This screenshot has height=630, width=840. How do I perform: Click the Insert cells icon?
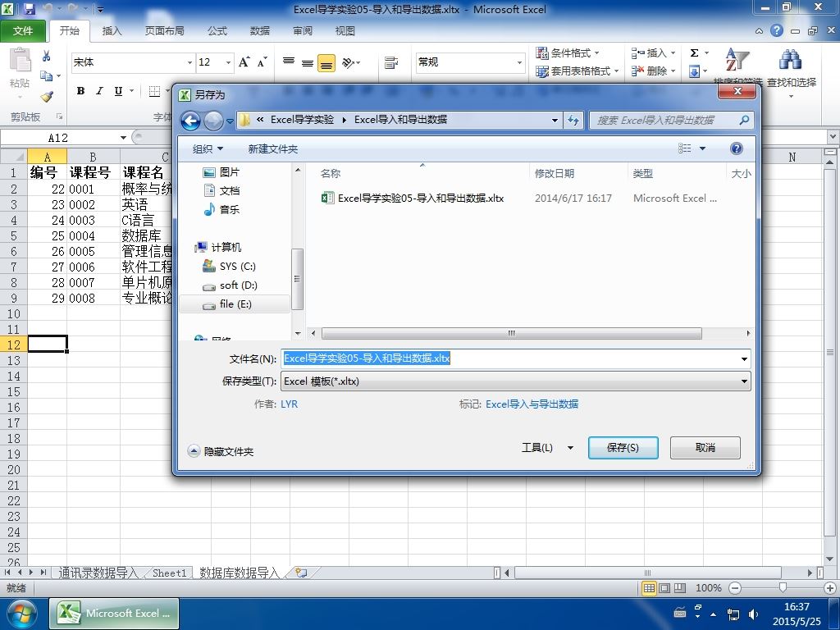(638, 53)
